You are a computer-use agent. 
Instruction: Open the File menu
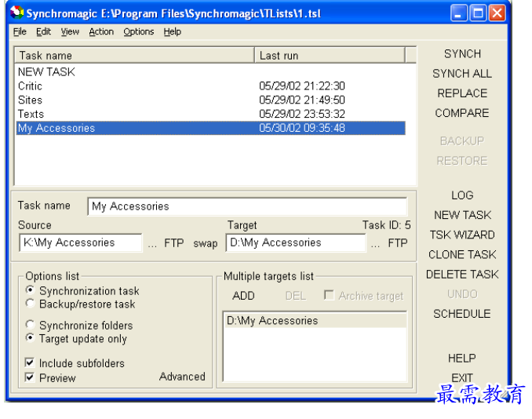(x=20, y=31)
